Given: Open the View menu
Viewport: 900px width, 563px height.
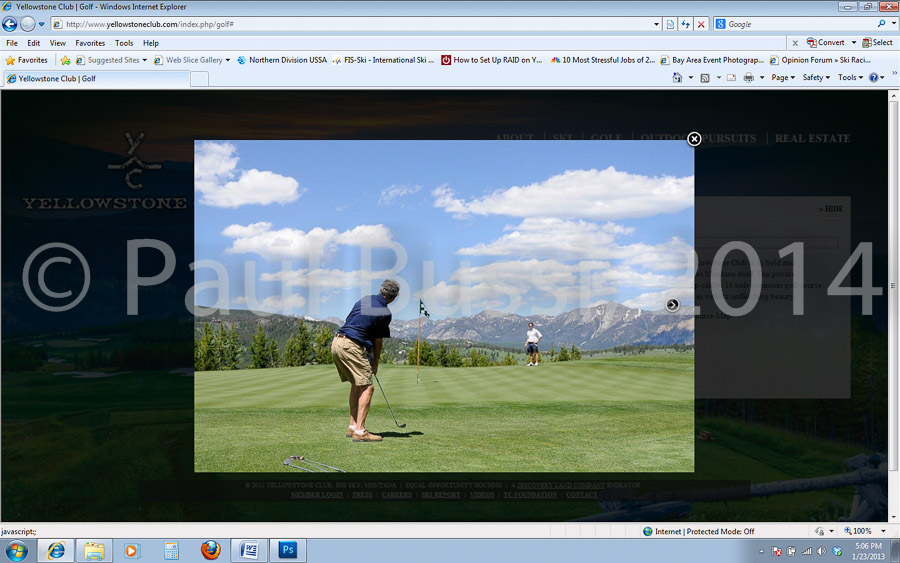Looking at the screenshot, I should click(x=57, y=43).
